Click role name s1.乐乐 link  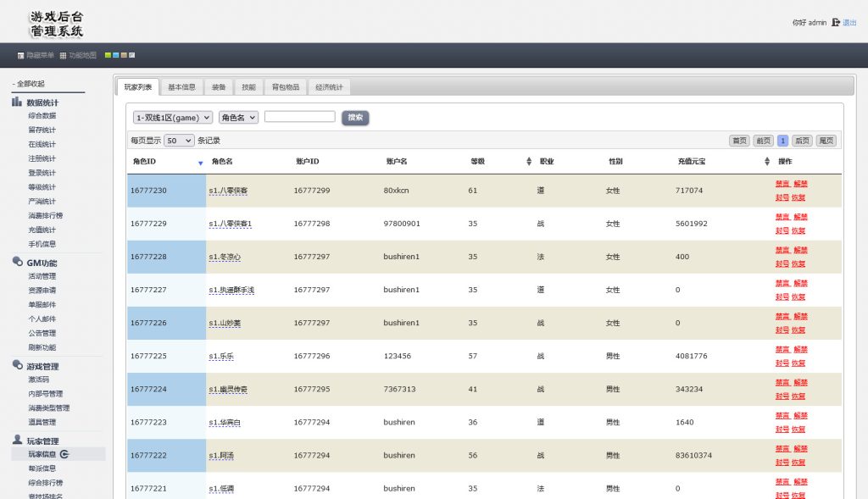221,357
